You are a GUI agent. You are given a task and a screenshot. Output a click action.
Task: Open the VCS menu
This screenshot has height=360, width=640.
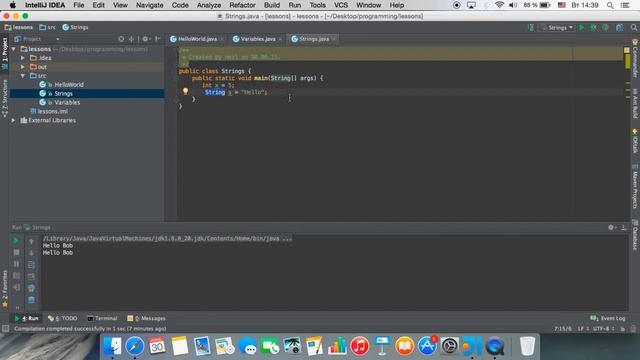(341, 5)
